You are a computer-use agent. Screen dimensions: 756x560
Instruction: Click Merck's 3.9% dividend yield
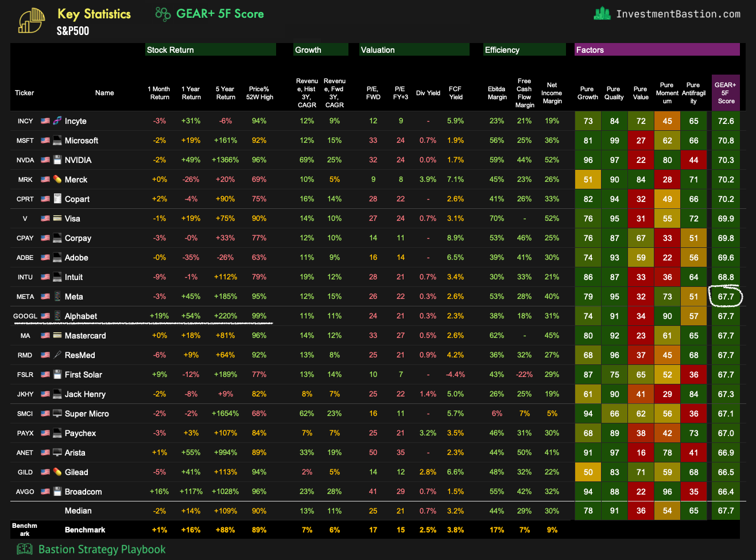point(428,180)
